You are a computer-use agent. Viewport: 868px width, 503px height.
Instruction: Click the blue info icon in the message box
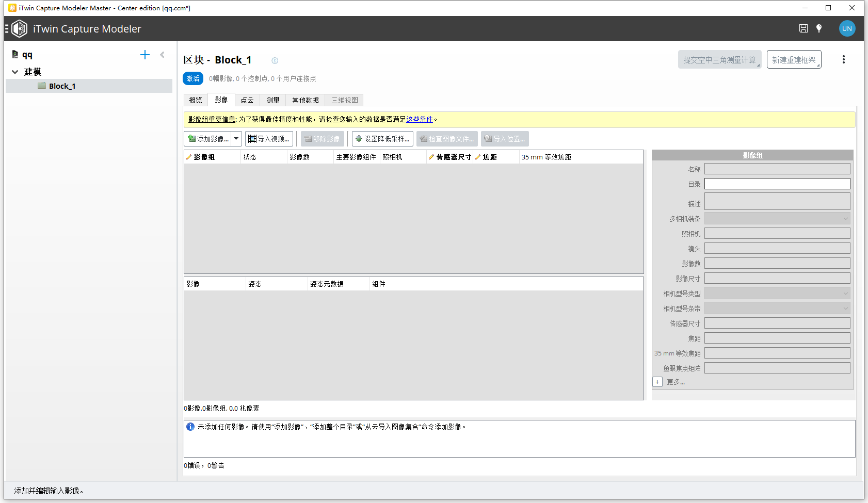pyautogui.click(x=190, y=427)
